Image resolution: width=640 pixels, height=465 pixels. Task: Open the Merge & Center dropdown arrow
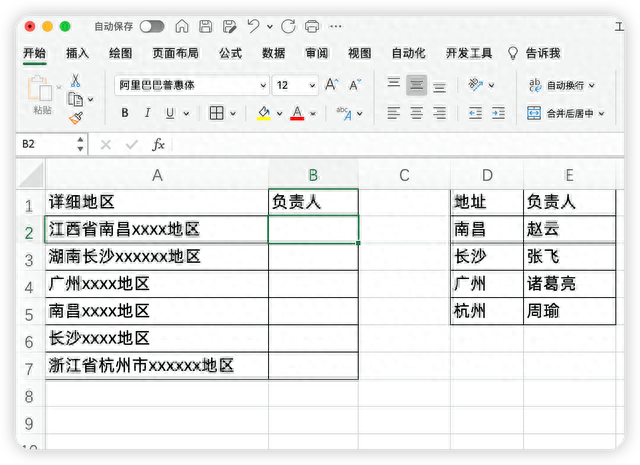pyautogui.click(x=601, y=113)
